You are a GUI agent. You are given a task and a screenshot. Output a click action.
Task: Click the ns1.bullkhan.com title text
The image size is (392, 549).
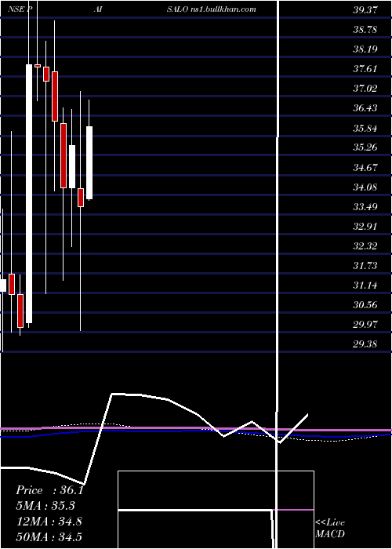pyautogui.click(x=223, y=9)
